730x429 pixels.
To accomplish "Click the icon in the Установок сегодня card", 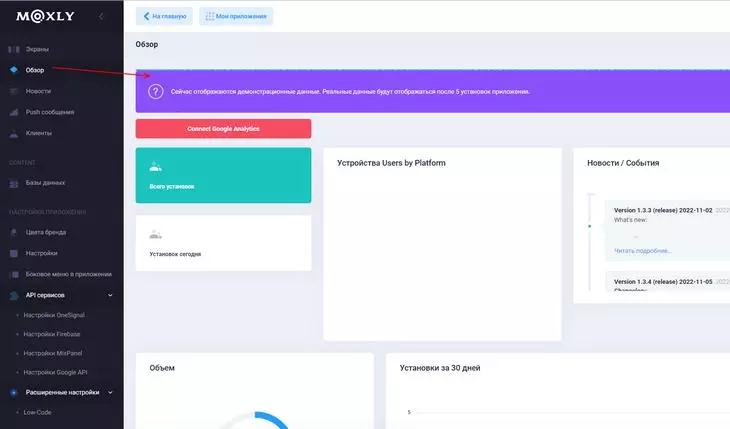I will pos(155,234).
